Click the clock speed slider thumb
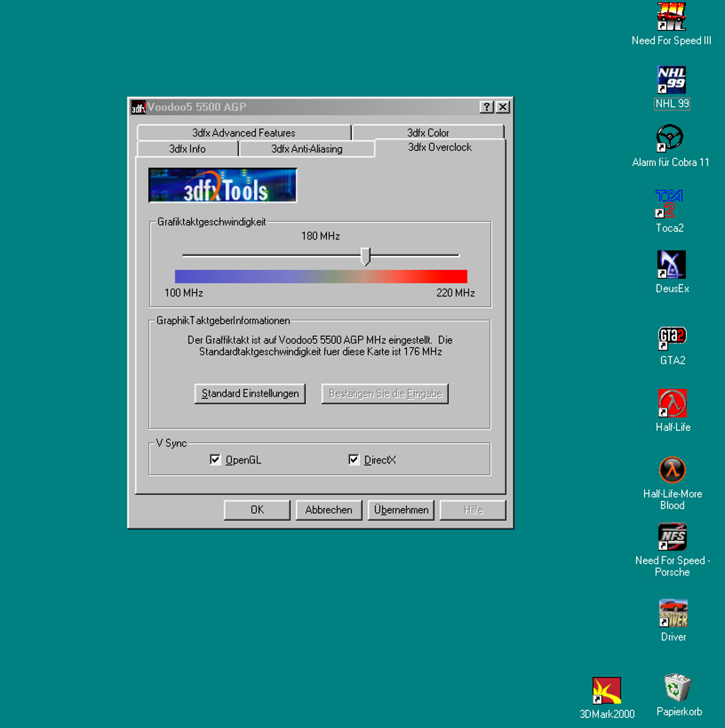Screen dimensions: 725x728 (x=365, y=256)
